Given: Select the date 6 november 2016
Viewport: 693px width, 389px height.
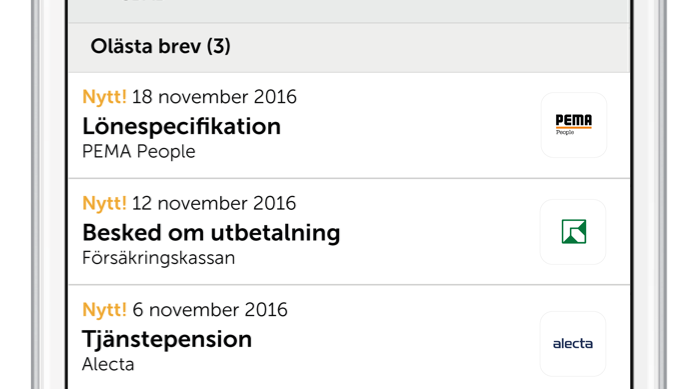Looking at the screenshot, I should (x=210, y=310).
